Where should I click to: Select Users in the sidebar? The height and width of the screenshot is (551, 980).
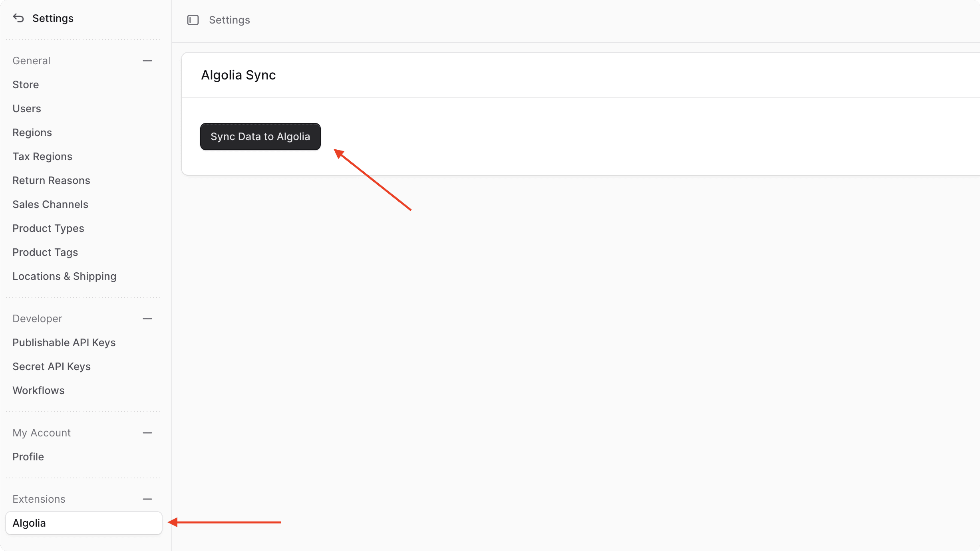[26, 108]
